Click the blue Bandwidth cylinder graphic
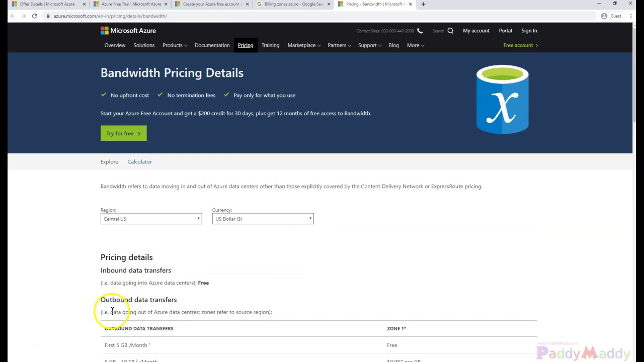This screenshot has height=362, width=644. pyautogui.click(x=502, y=100)
